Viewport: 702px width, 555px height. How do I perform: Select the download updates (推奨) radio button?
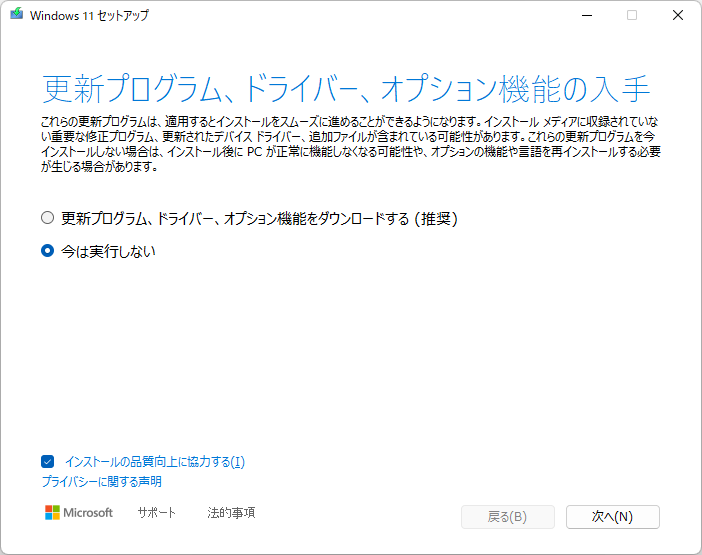click(x=47, y=218)
